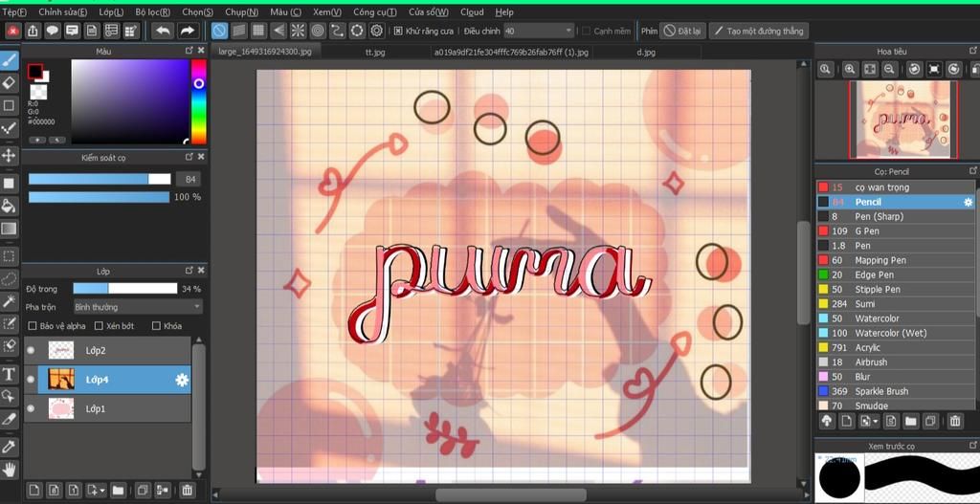Viewport: 980px width, 504px height.
Task: Select the Magic Wand tool
Action: [x=9, y=301]
